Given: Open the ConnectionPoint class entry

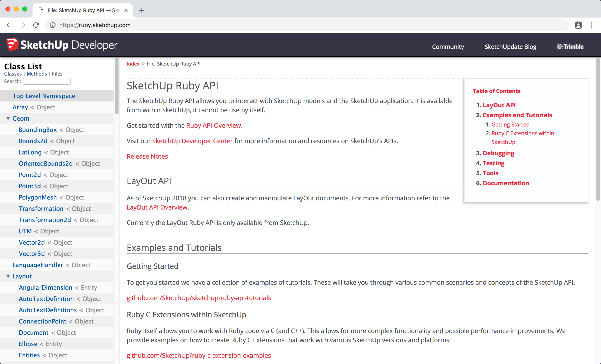Looking at the screenshot, I should [x=42, y=321].
